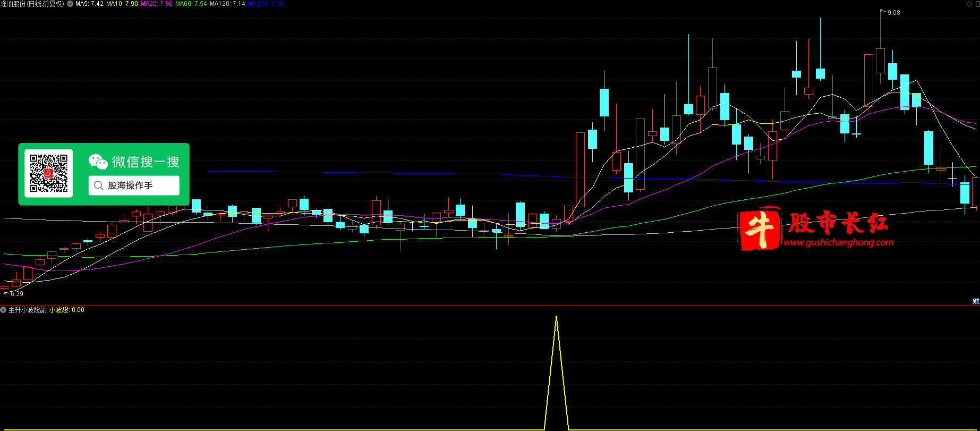Click the 9.08 high price marker

(x=893, y=13)
